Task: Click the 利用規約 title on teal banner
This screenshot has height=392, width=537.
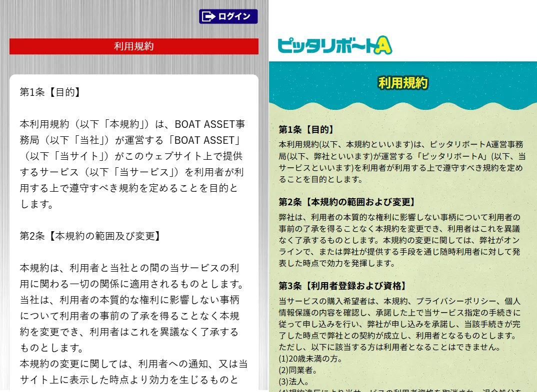Action: point(402,83)
